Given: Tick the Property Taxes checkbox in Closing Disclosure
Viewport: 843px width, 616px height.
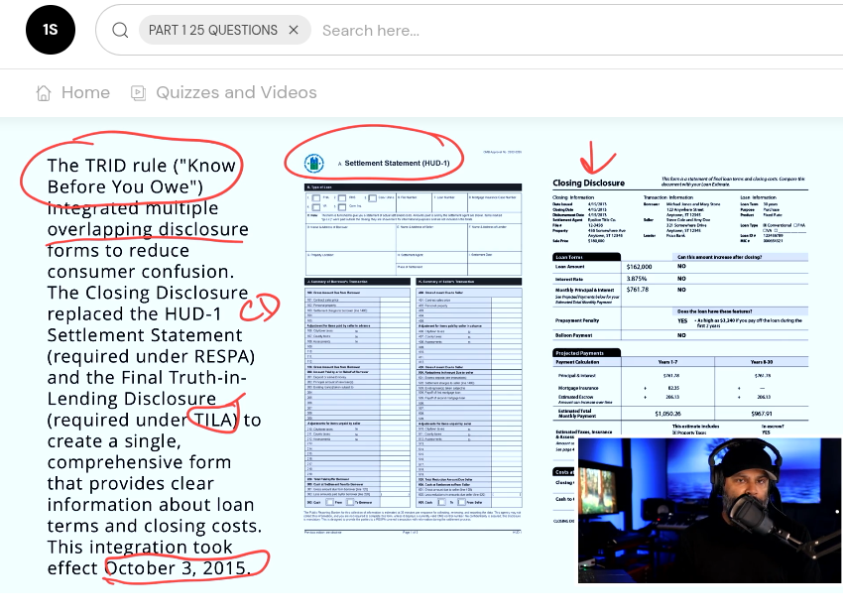Looking at the screenshot, I should pyautogui.click(x=675, y=434).
